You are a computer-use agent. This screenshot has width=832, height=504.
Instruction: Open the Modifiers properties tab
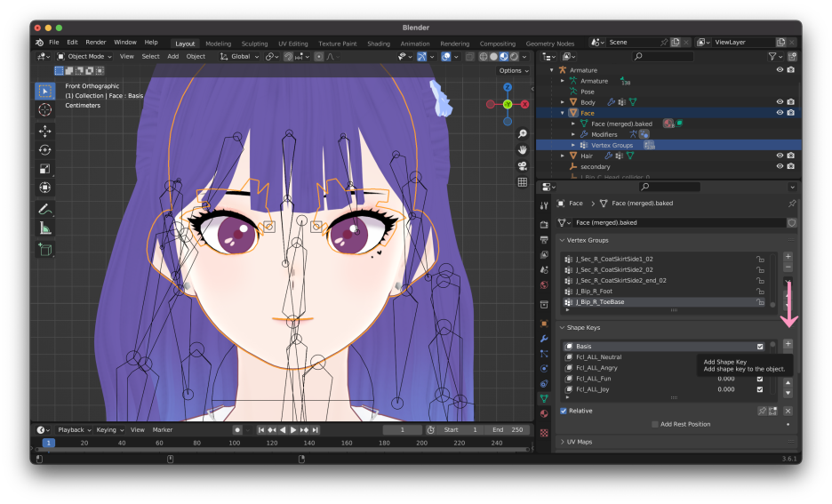544,339
